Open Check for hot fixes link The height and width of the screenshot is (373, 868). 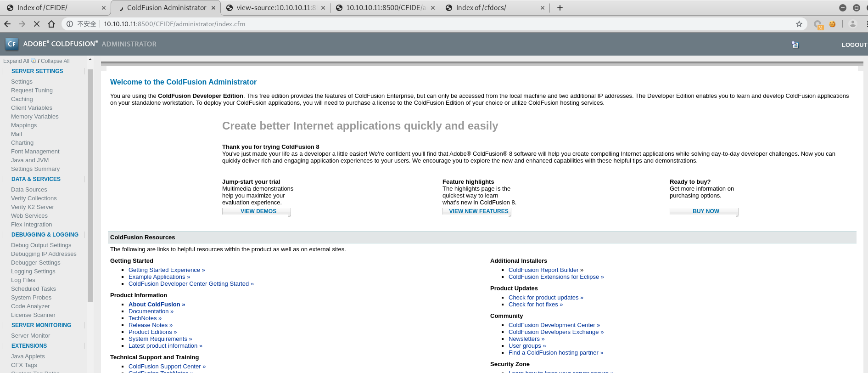point(536,305)
